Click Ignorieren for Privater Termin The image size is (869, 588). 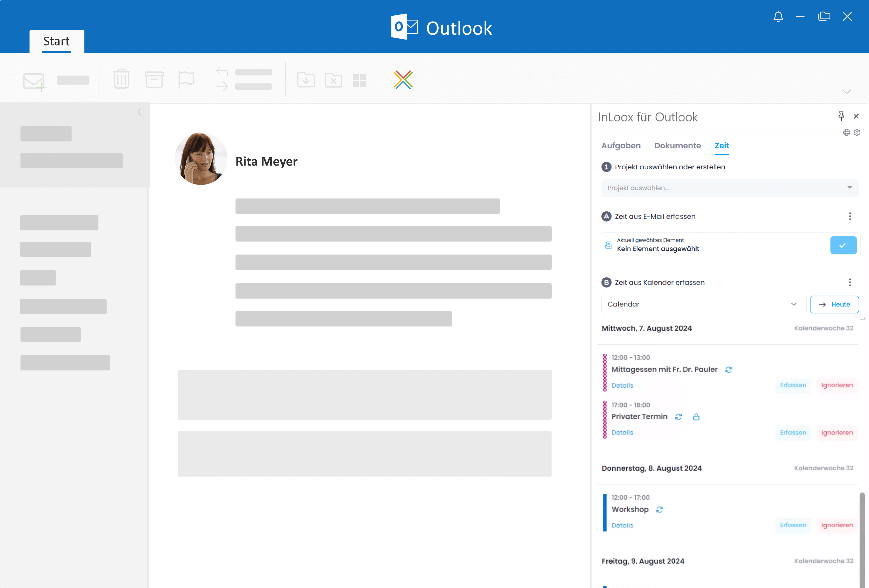837,433
